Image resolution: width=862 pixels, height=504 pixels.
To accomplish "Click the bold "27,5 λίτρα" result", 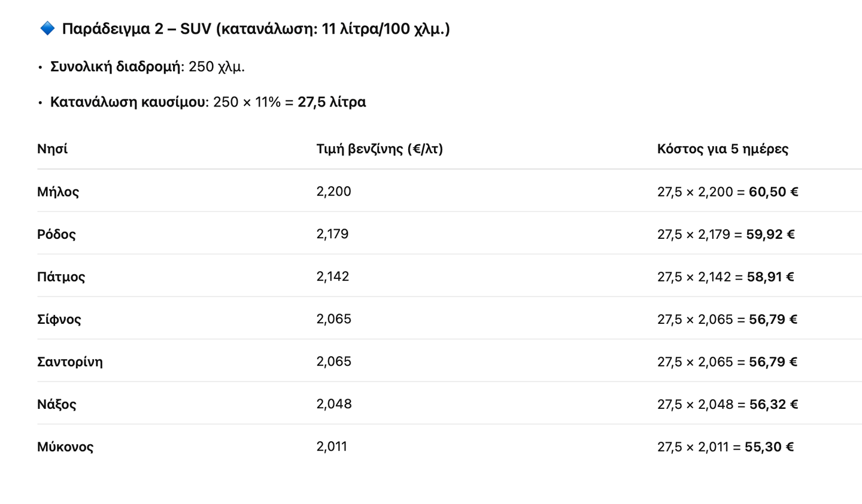I will pos(332,102).
